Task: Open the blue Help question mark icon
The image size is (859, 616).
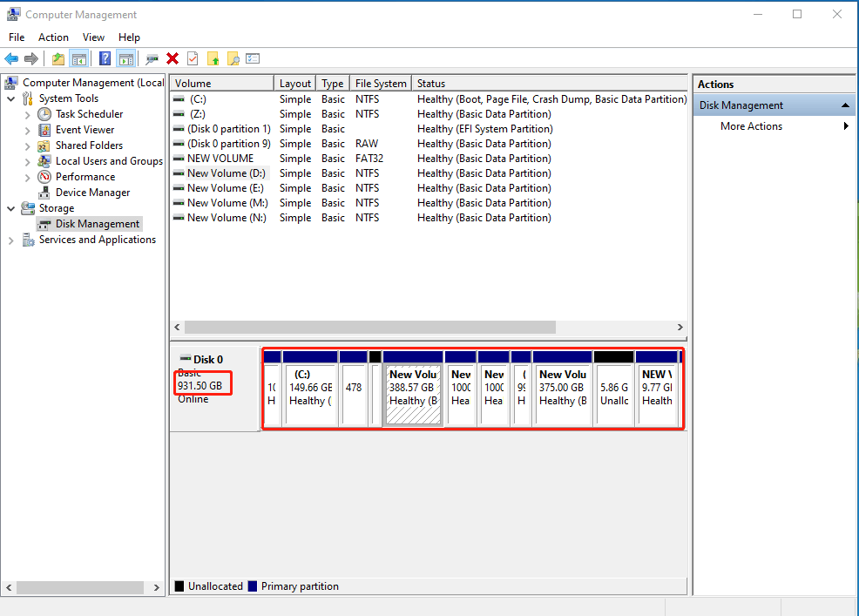Action: point(105,58)
